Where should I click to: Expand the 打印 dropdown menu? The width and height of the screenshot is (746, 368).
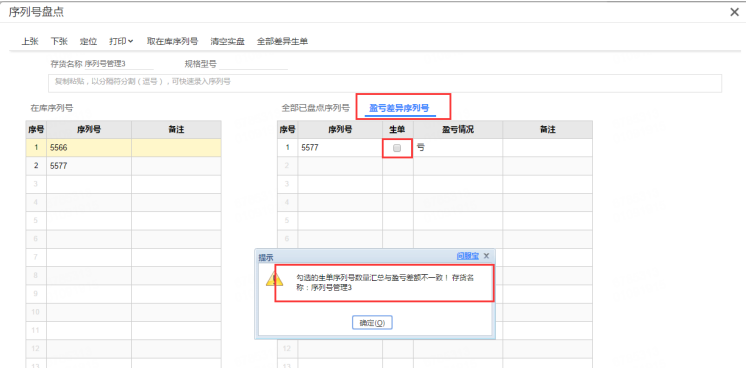coord(121,41)
